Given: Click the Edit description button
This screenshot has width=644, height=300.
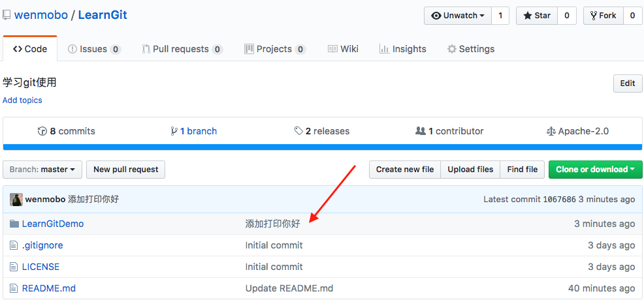Looking at the screenshot, I should [628, 83].
